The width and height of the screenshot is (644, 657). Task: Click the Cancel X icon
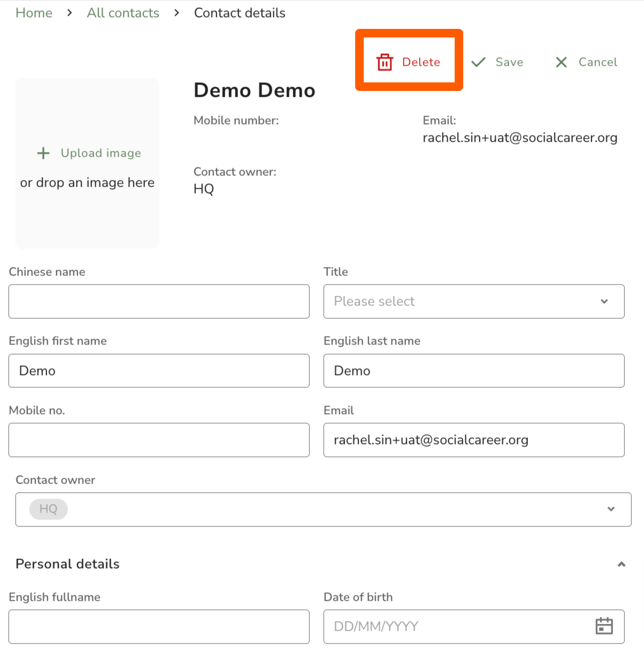pyautogui.click(x=561, y=63)
